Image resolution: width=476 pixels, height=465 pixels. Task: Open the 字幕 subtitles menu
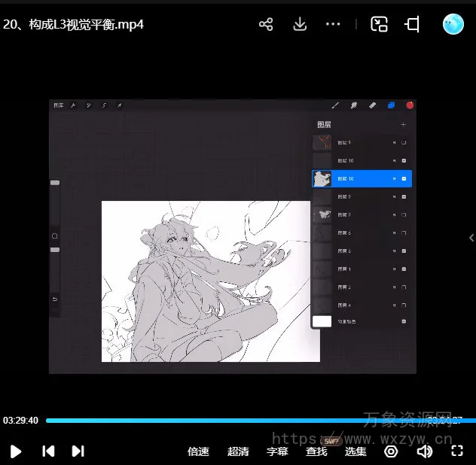pyautogui.click(x=277, y=451)
